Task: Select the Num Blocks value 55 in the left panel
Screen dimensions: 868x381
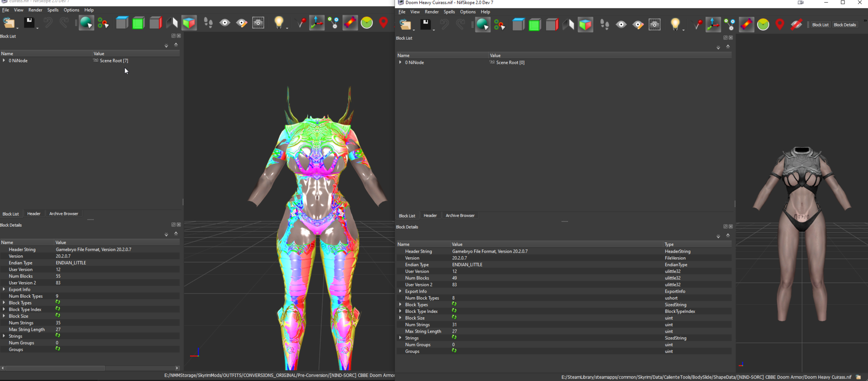Action: tap(58, 276)
